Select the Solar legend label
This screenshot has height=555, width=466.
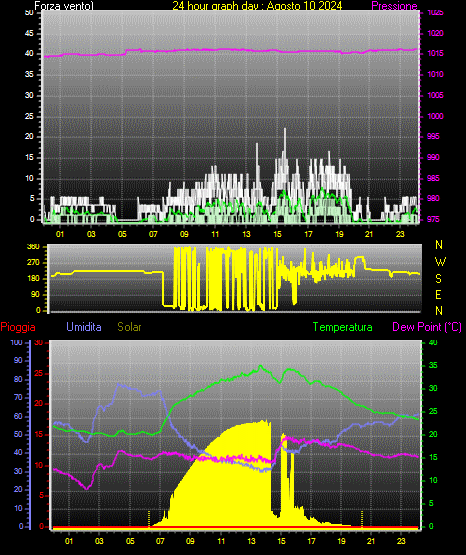(x=130, y=327)
